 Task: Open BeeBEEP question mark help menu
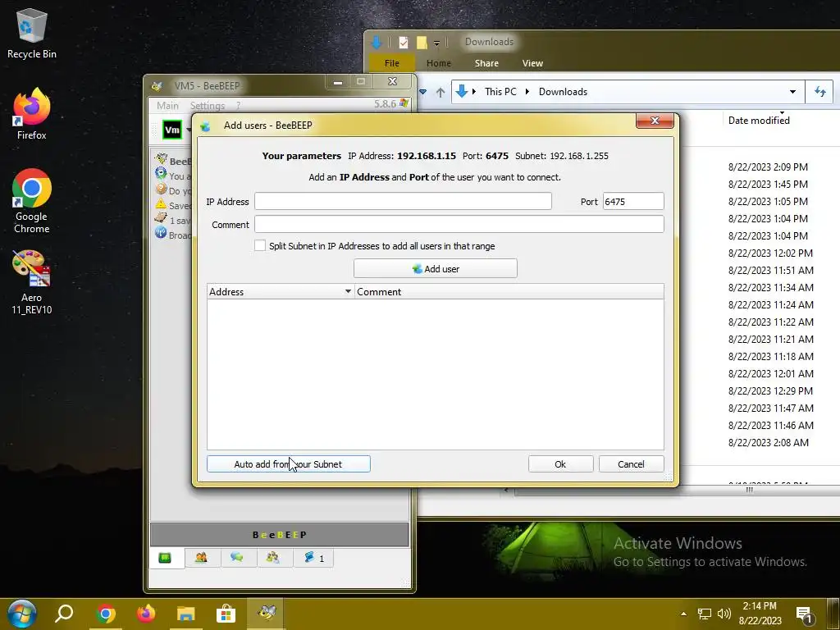click(238, 106)
